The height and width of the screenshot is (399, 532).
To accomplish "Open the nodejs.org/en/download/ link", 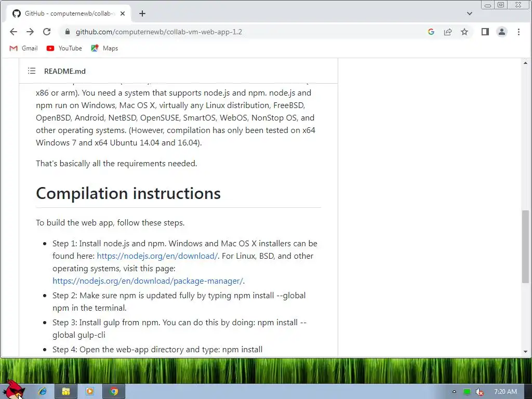I will click(157, 256).
